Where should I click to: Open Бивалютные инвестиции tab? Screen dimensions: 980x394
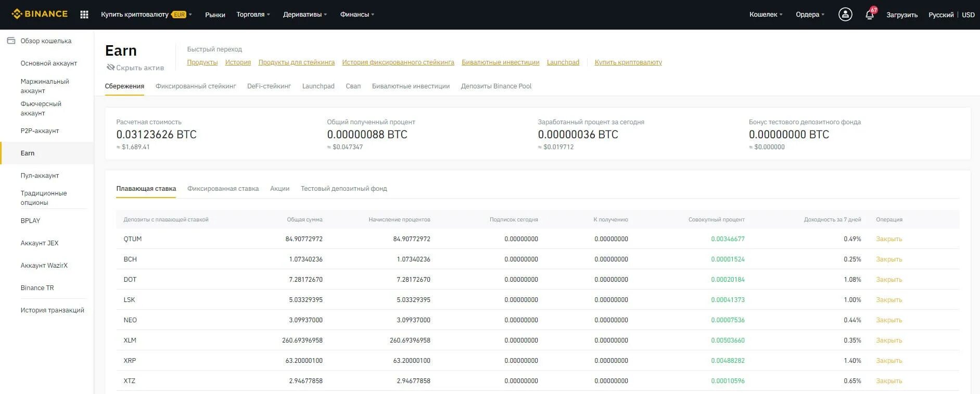point(411,86)
